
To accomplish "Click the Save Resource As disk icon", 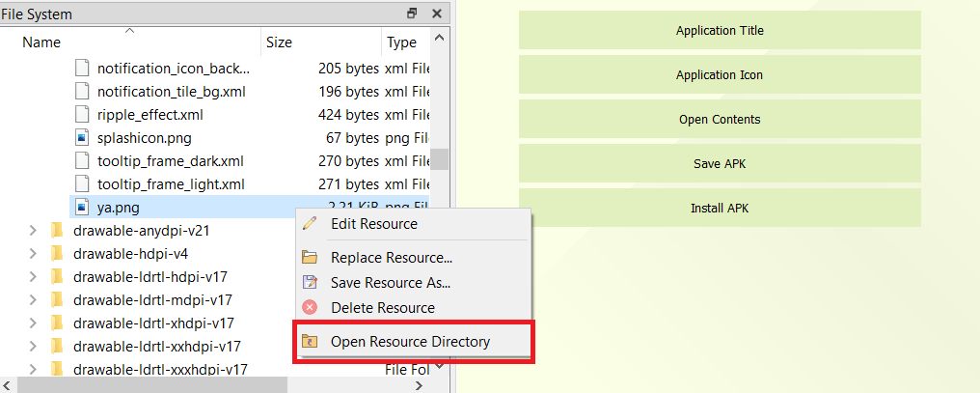I will 310,283.
